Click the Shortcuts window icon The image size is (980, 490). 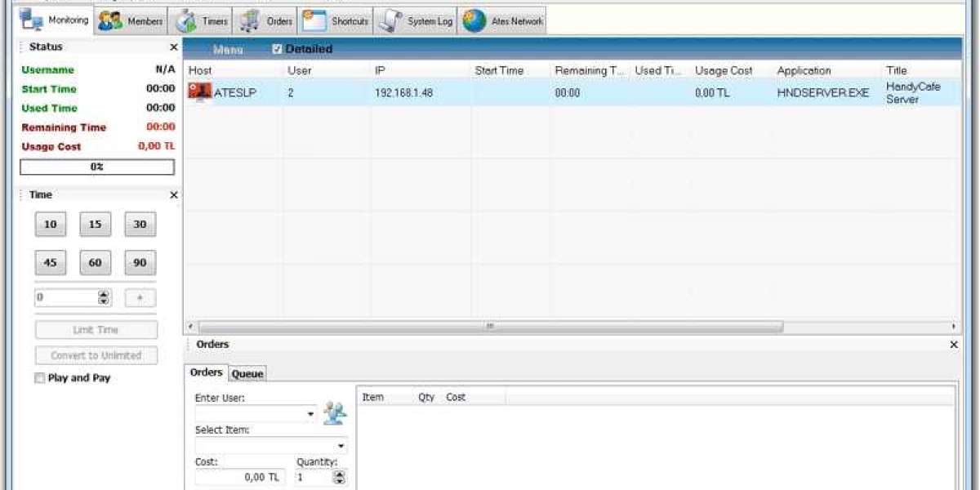coord(314,21)
